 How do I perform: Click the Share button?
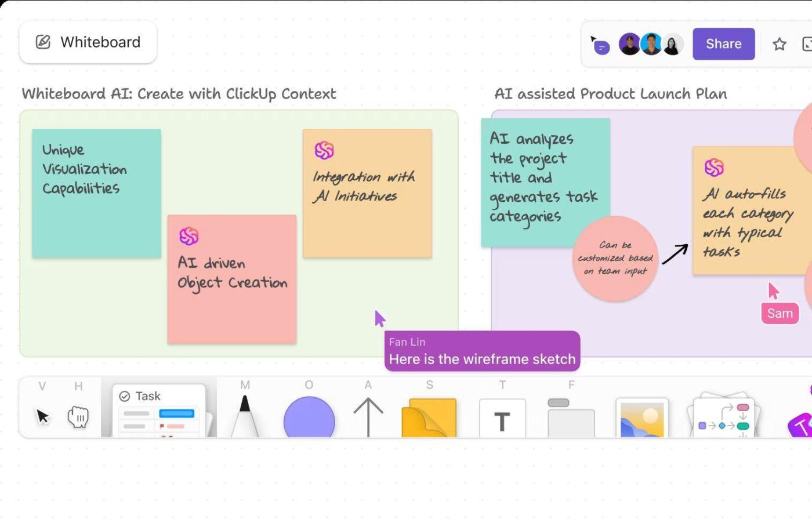(723, 43)
